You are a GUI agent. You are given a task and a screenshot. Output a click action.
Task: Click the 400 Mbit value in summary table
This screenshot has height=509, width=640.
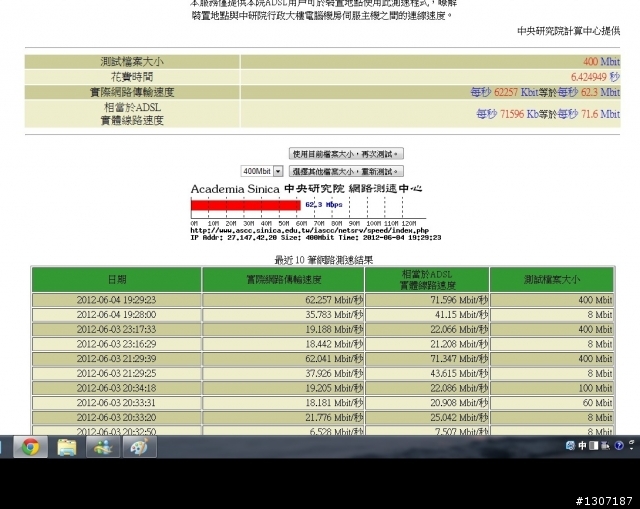(601, 62)
